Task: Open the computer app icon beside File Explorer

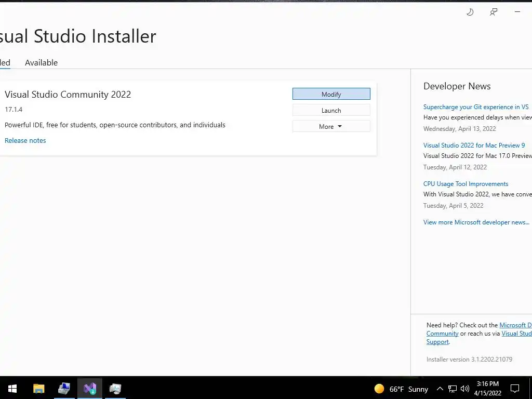Action: point(64,389)
